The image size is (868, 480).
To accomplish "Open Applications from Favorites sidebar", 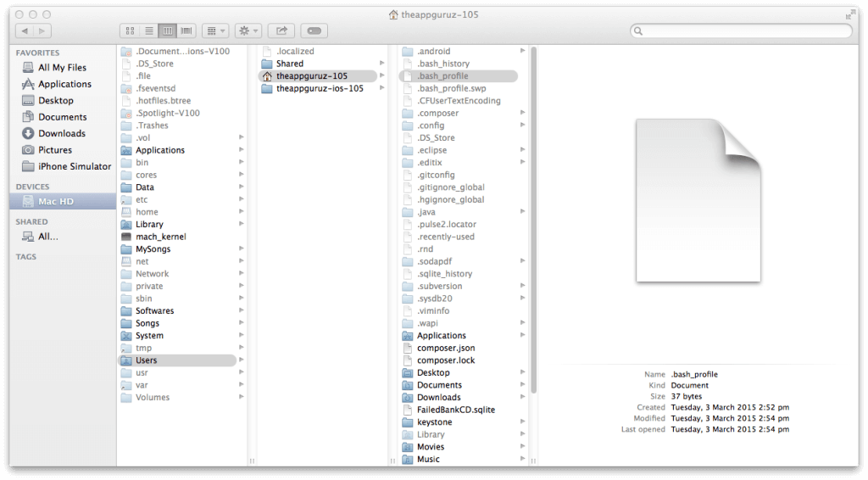I will 57,84.
